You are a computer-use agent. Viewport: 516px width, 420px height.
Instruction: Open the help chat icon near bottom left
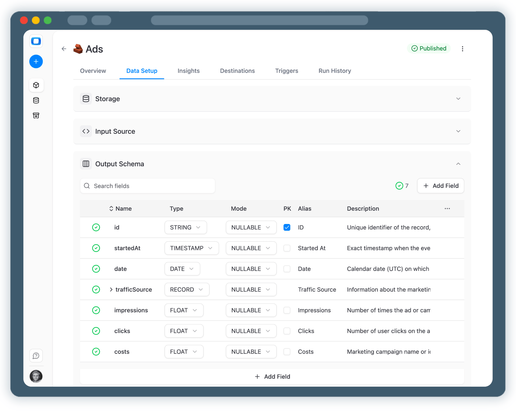36,355
